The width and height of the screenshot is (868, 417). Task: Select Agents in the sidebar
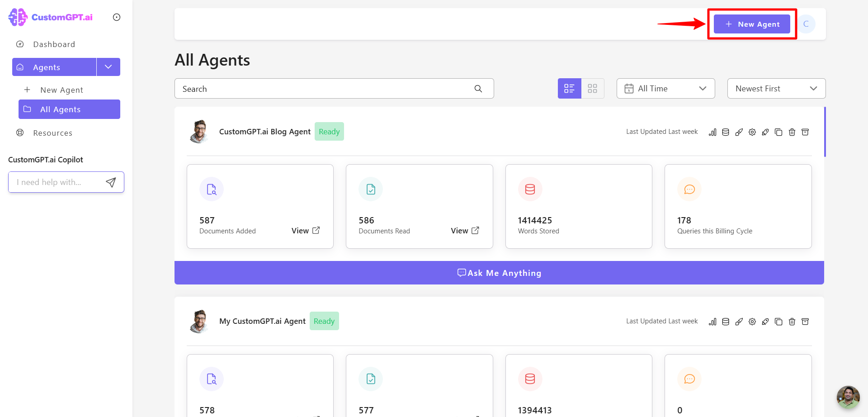54,67
